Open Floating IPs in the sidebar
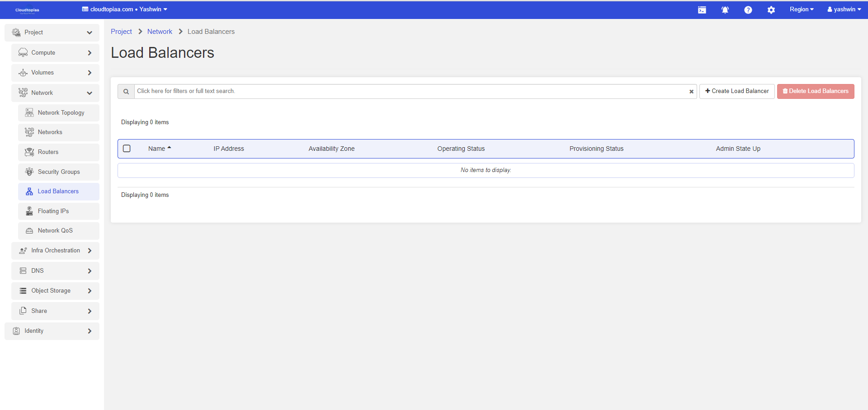This screenshot has height=410, width=868. [x=53, y=211]
